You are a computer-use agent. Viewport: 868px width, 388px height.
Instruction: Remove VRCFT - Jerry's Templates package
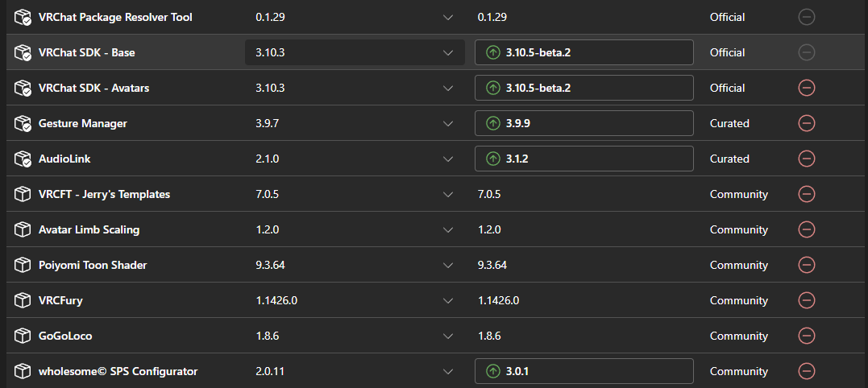coord(807,194)
